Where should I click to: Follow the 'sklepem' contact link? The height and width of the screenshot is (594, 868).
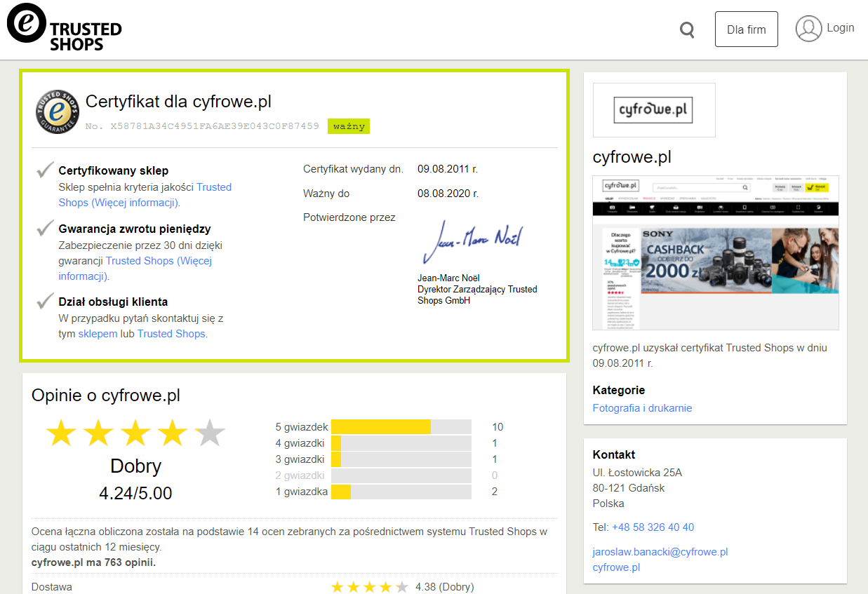98,334
